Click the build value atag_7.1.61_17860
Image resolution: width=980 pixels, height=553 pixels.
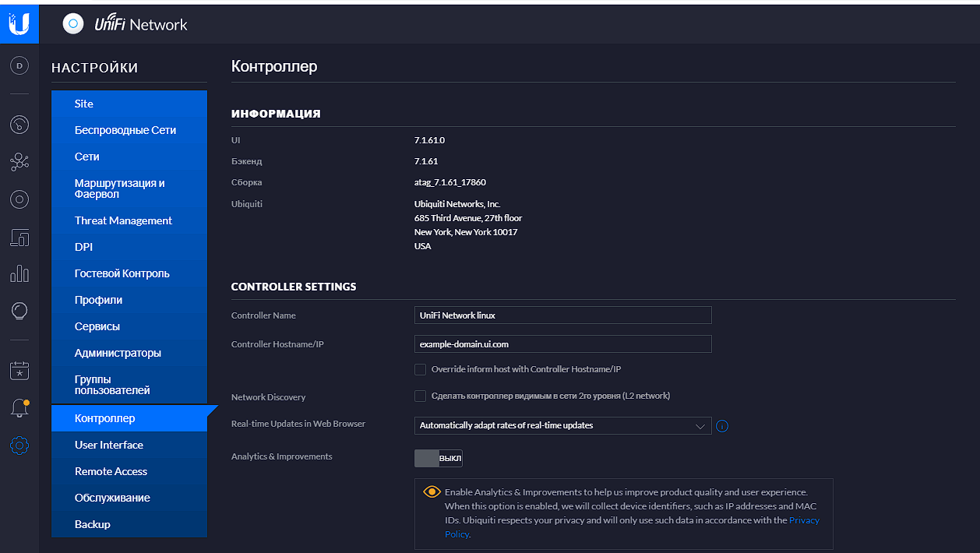(450, 182)
